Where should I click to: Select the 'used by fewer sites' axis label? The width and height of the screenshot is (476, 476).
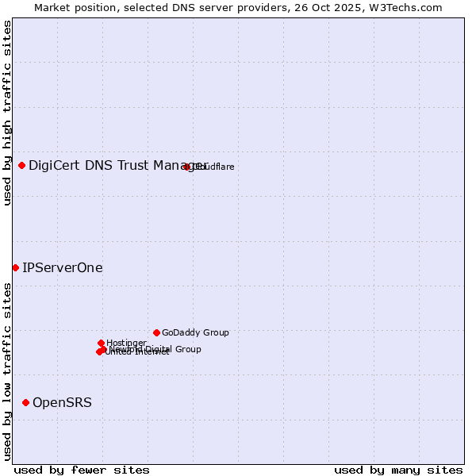[x=82, y=470]
